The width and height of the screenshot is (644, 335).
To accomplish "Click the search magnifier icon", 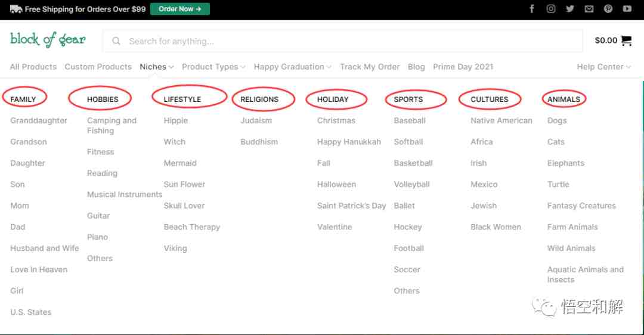I will click(116, 41).
